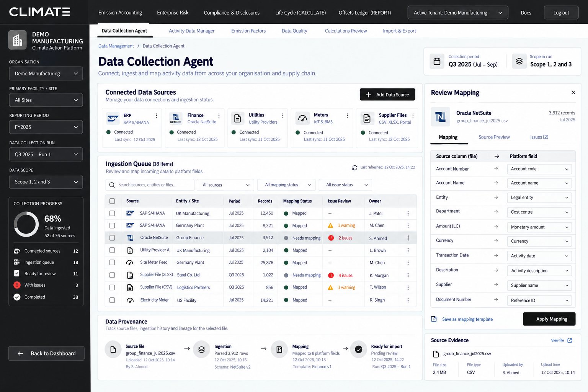
Task: Click the calendar icon for collection period
Action: (x=437, y=61)
